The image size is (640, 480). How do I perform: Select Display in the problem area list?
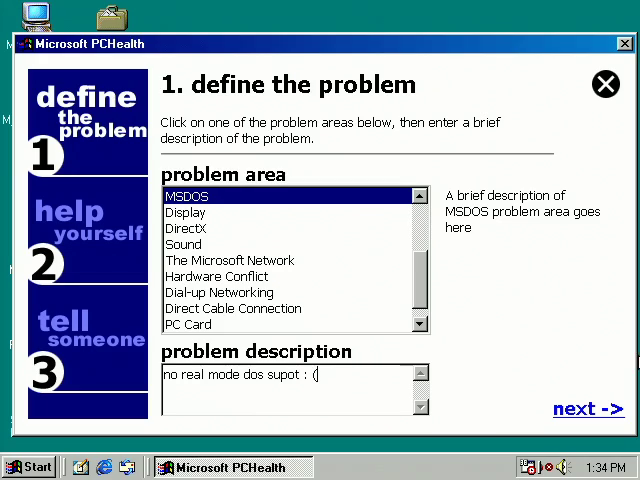288,213
